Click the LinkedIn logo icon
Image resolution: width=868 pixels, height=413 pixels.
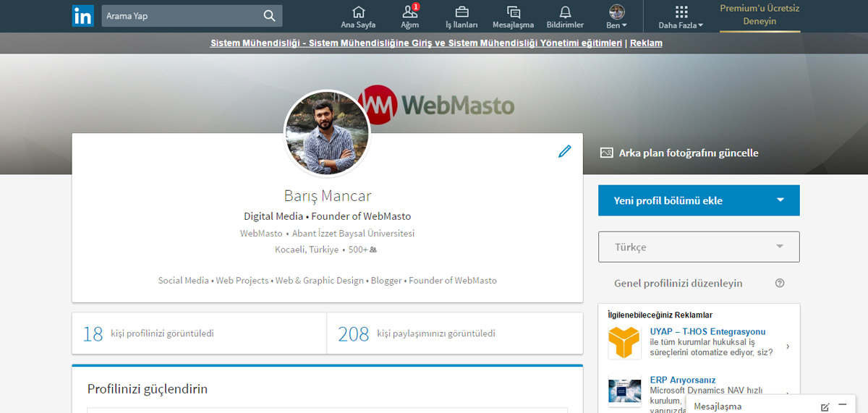[x=82, y=16]
